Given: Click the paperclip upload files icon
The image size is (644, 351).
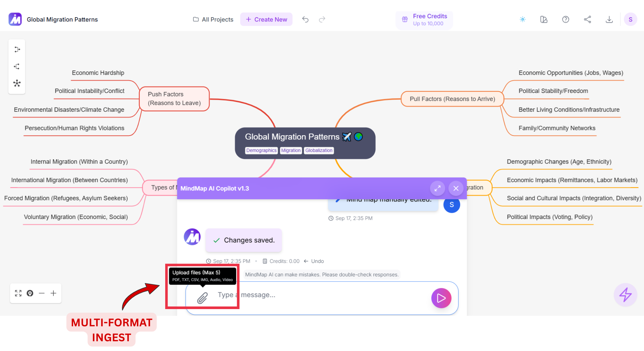Looking at the screenshot, I should pos(202,298).
